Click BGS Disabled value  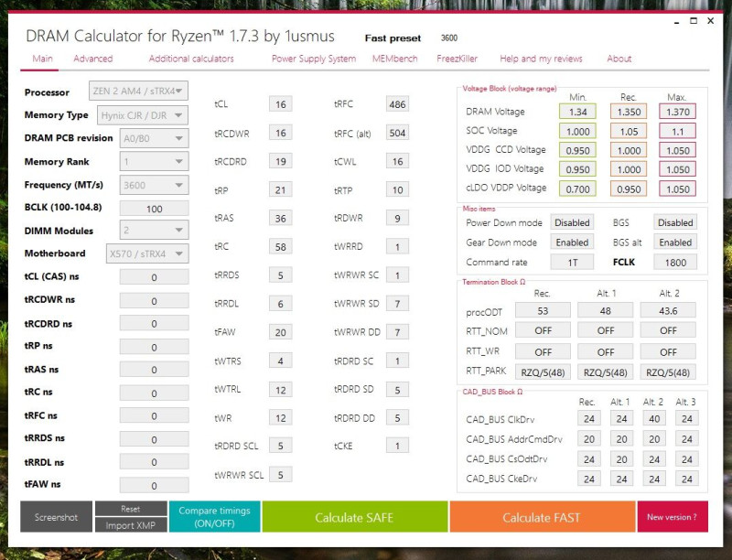click(x=675, y=222)
